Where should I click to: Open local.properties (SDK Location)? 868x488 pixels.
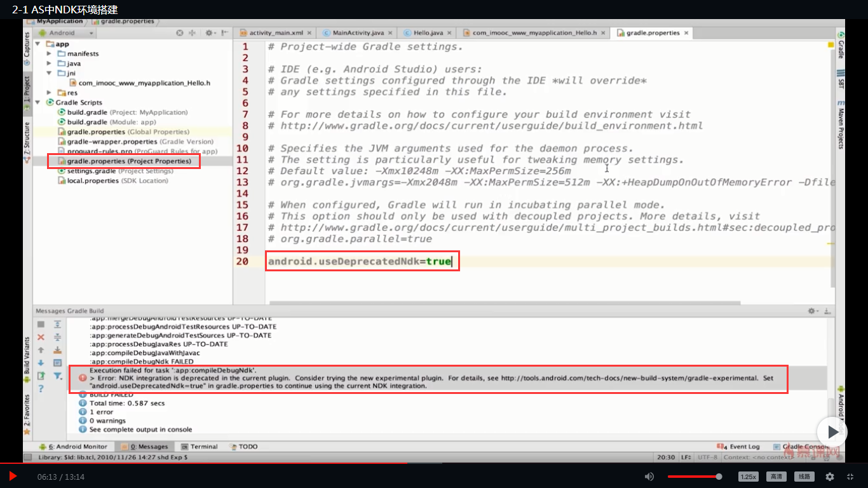(112, 181)
